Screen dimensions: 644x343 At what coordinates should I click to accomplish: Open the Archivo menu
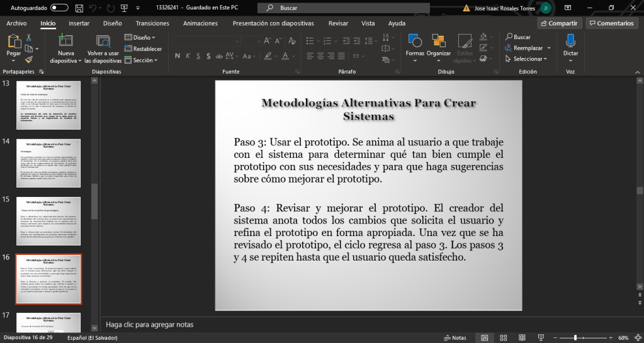pos(16,23)
